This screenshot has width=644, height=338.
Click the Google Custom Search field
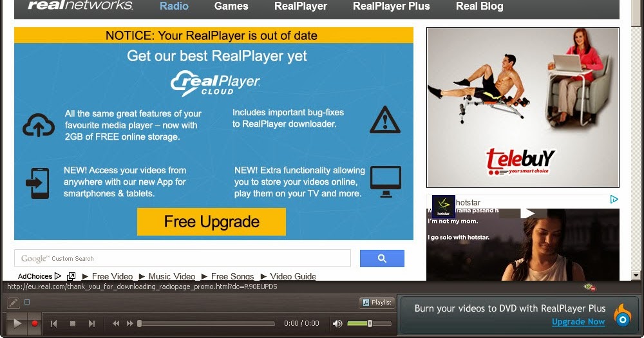(x=182, y=258)
